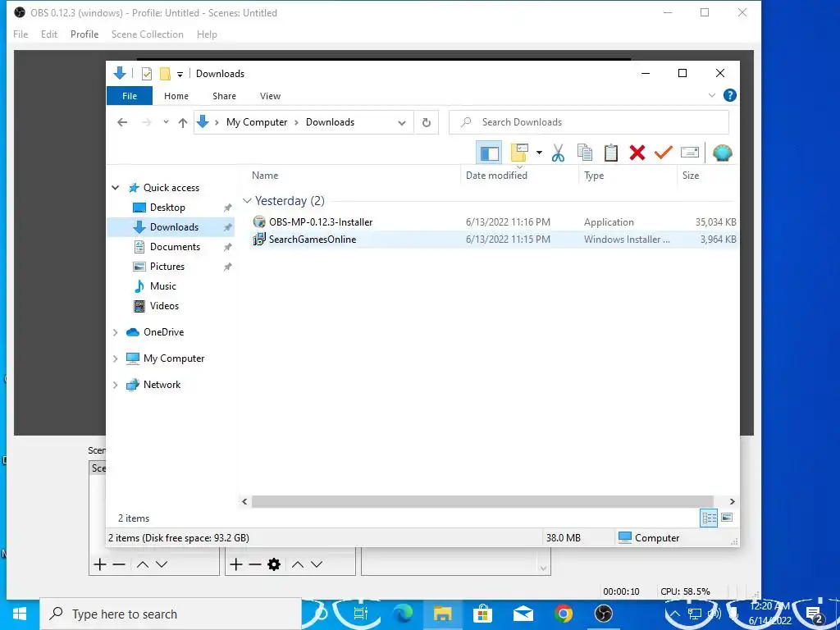Open the blue Help question mark
This screenshot has width=840, height=630.
coord(729,95)
